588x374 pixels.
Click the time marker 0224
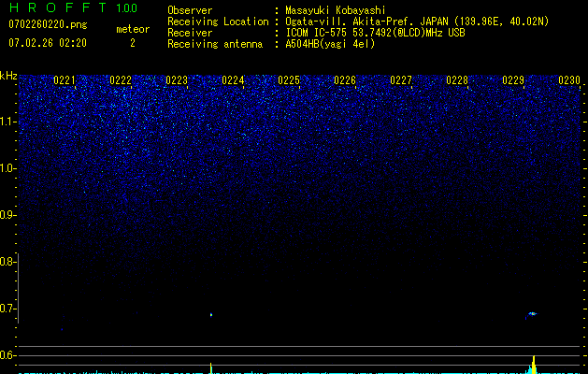[233, 80]
